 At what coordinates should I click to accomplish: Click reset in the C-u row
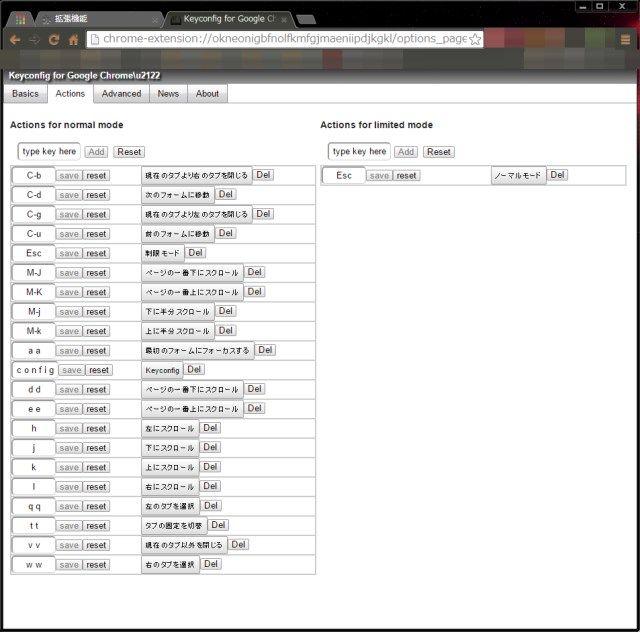96,234
